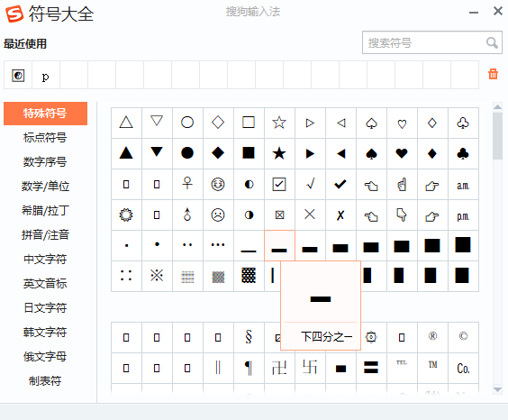Reuse the recent letter p symbol
508x420 pixels.
(46, 75)
